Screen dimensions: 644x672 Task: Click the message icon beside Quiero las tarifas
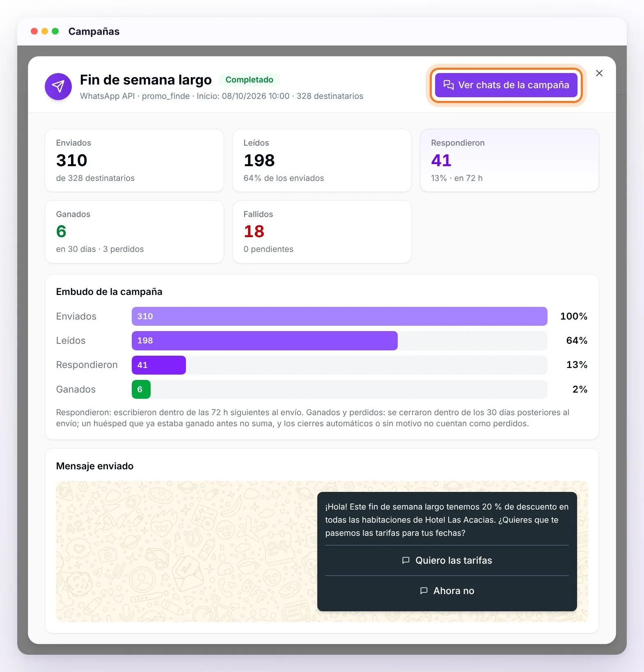tap(406, 560)
